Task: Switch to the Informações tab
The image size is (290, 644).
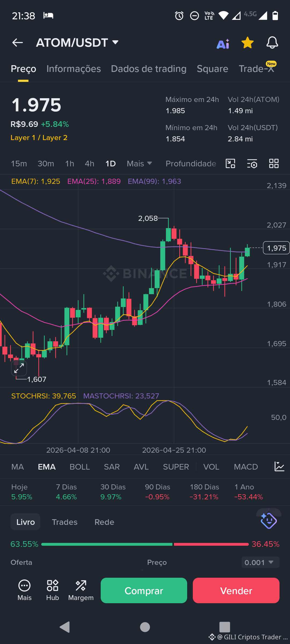Action: pyautogui.click(x=74, y=69)
